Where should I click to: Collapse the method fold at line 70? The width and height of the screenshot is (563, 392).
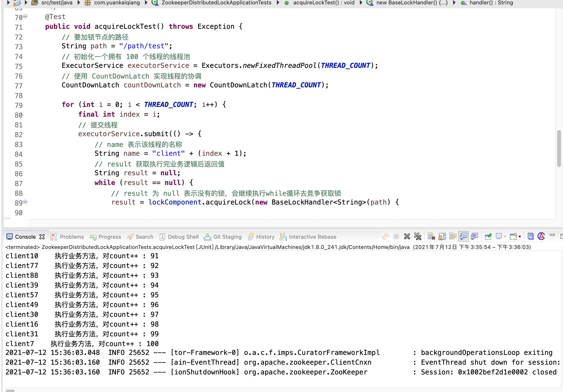(25, 16)
